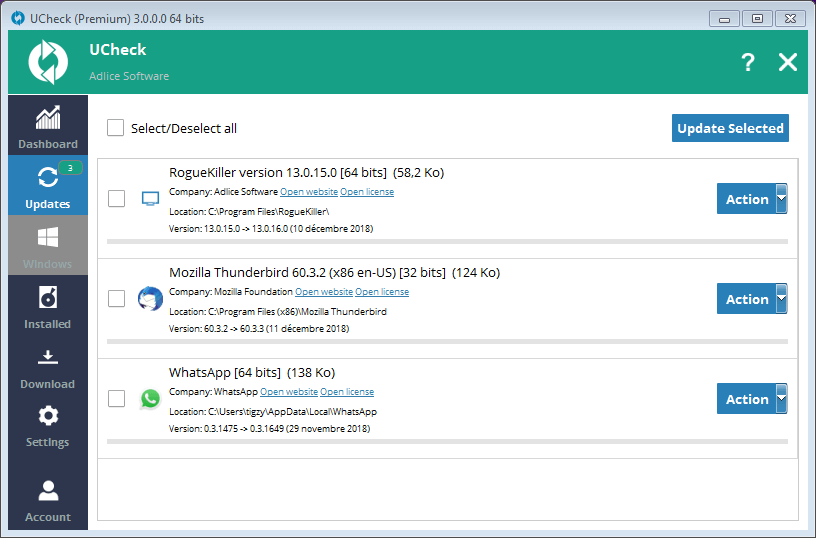Open website link for Mozilla Foundation
The height and width of the screenshot is (538, 816).
click(x=324, y=292)
